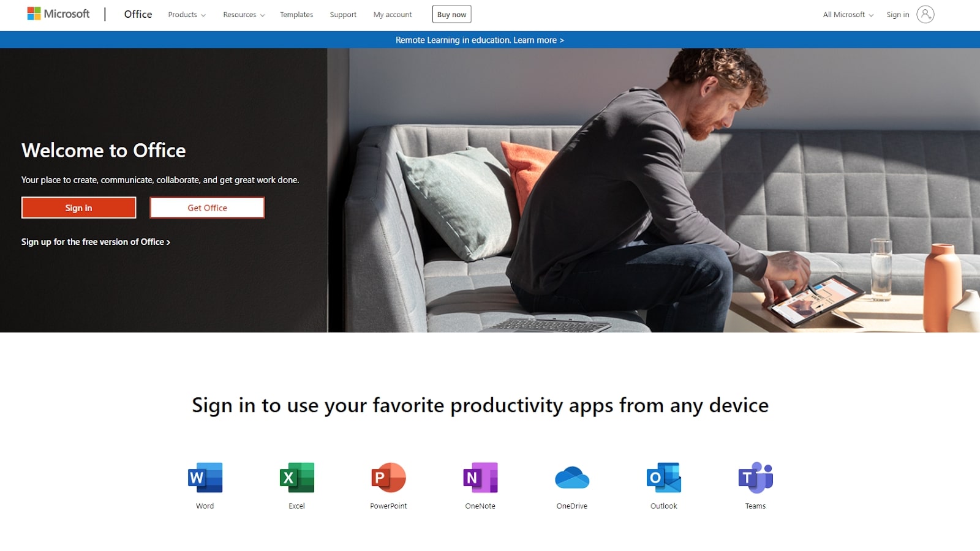Open the OneNote app icon
980x551 pixels.
480,478
